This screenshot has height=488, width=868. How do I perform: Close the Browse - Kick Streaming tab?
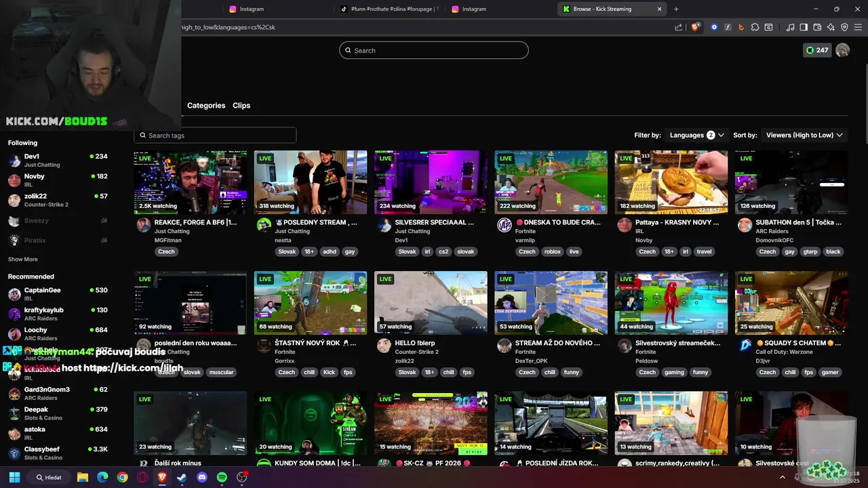[x=659, y=9]
